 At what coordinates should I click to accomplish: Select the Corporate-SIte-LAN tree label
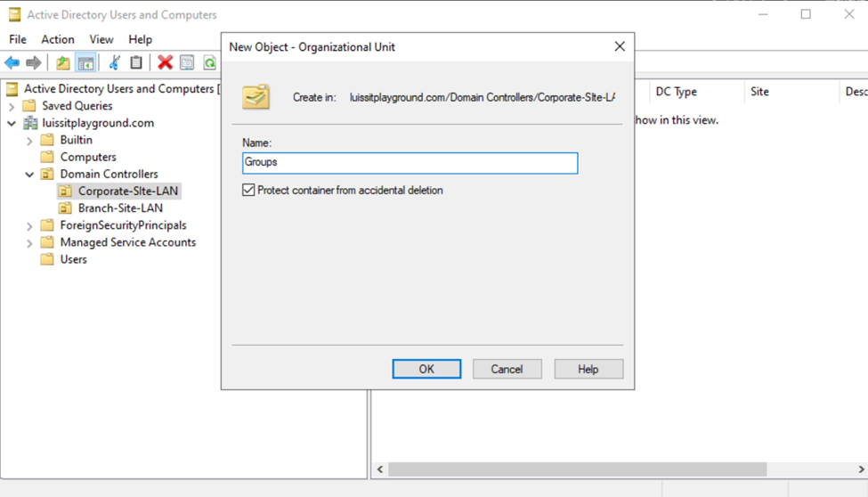(x=128, y=191)
